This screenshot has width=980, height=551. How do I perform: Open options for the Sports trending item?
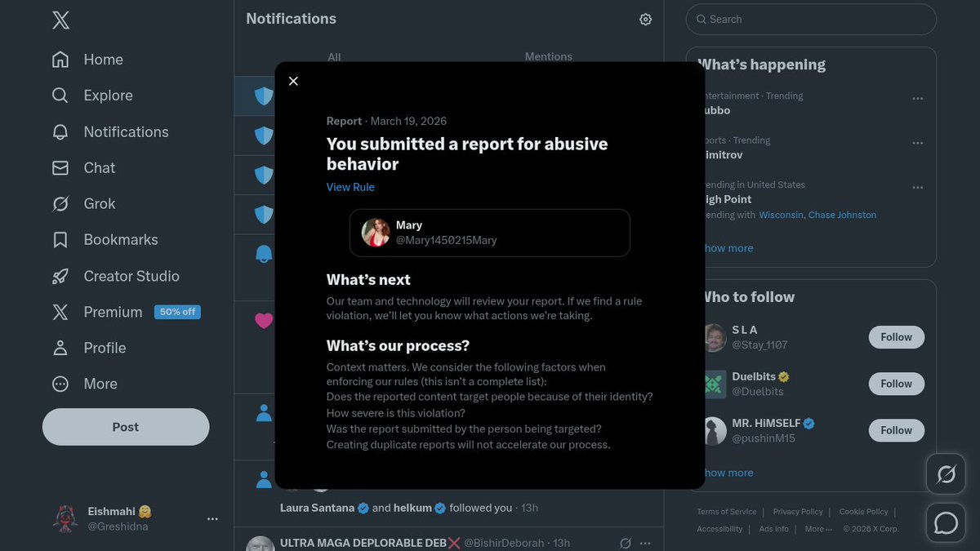pyautogui.click(x=918, y=143)
